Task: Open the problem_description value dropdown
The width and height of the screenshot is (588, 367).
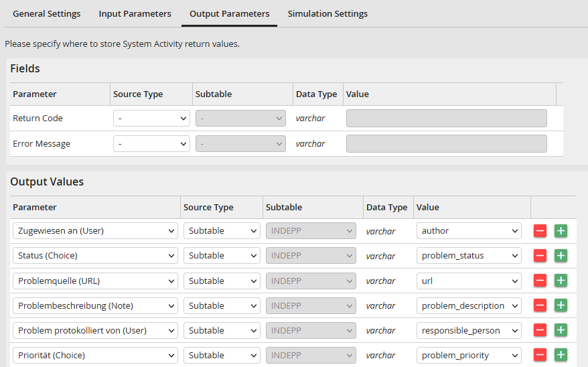Action: point(469,305)
